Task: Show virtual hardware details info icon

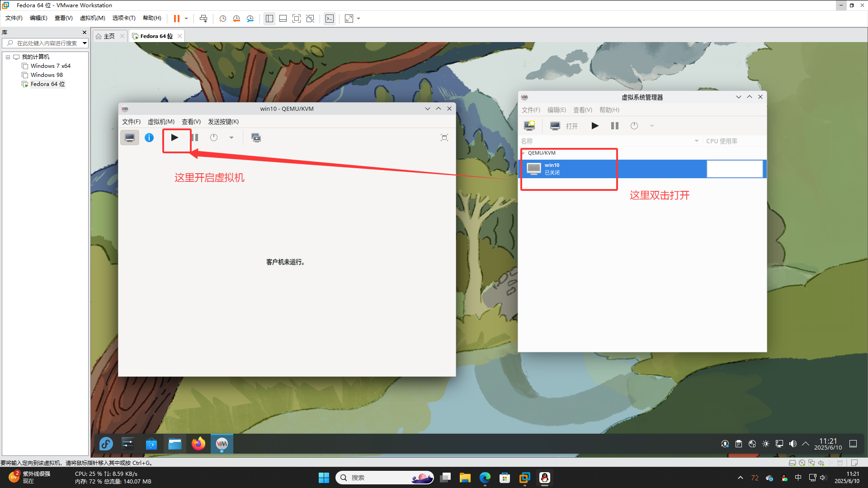Action: pos(149,137)
